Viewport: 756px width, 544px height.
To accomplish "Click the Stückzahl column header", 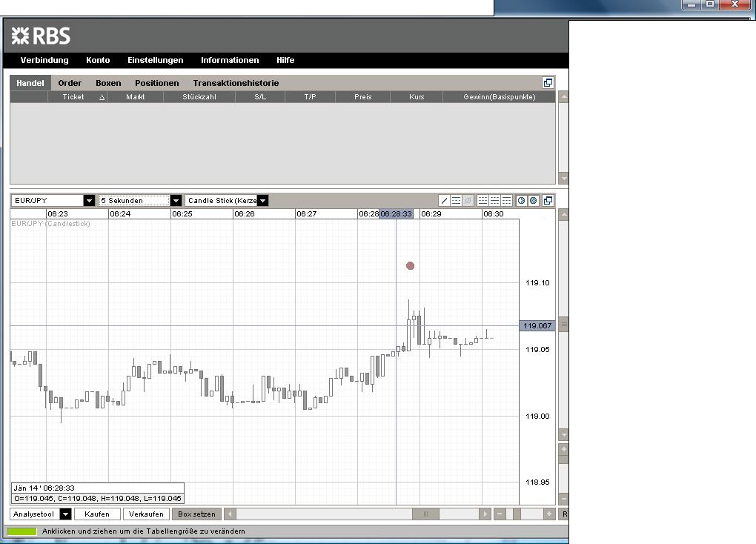I will [x=199, y=97].
